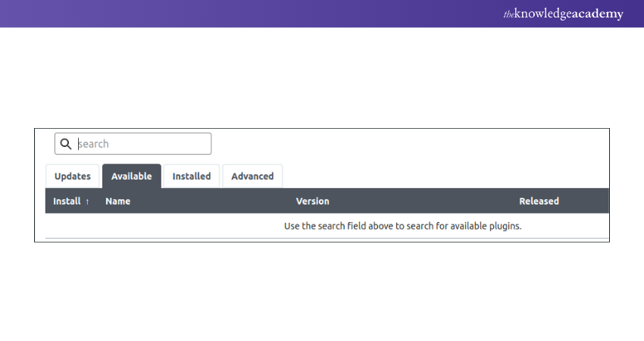Click the ascending sort arrow beside Install
Screen dimensions: 644x341
87,202
